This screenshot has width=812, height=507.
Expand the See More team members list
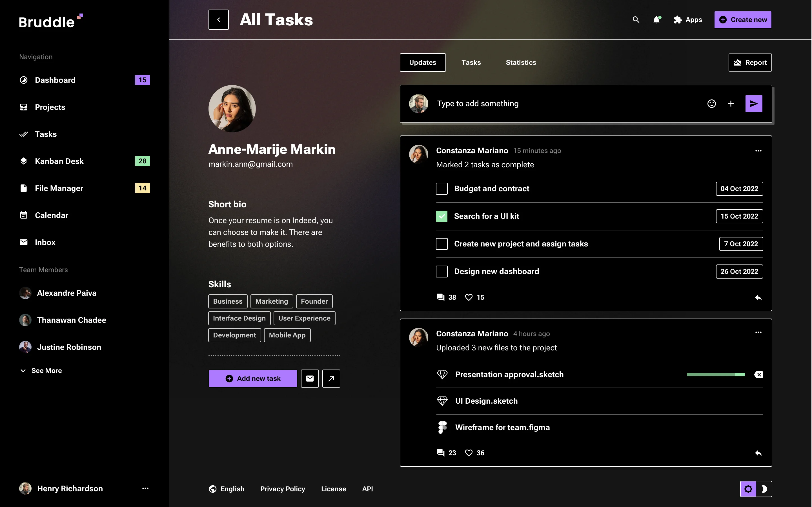(x=41, y=370)
